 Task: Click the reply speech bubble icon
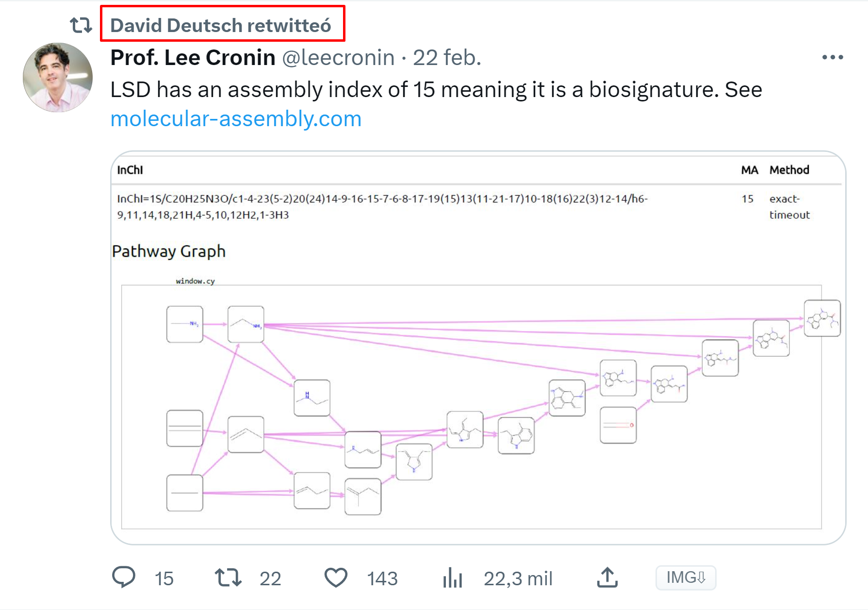(124, 577)
